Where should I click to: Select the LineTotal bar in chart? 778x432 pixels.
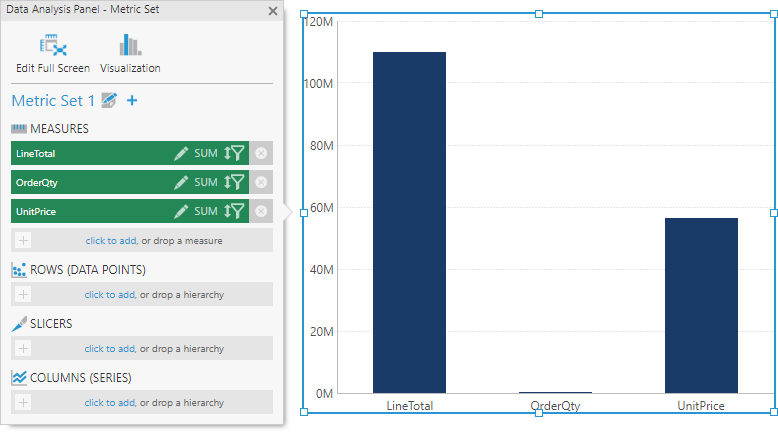409,222
